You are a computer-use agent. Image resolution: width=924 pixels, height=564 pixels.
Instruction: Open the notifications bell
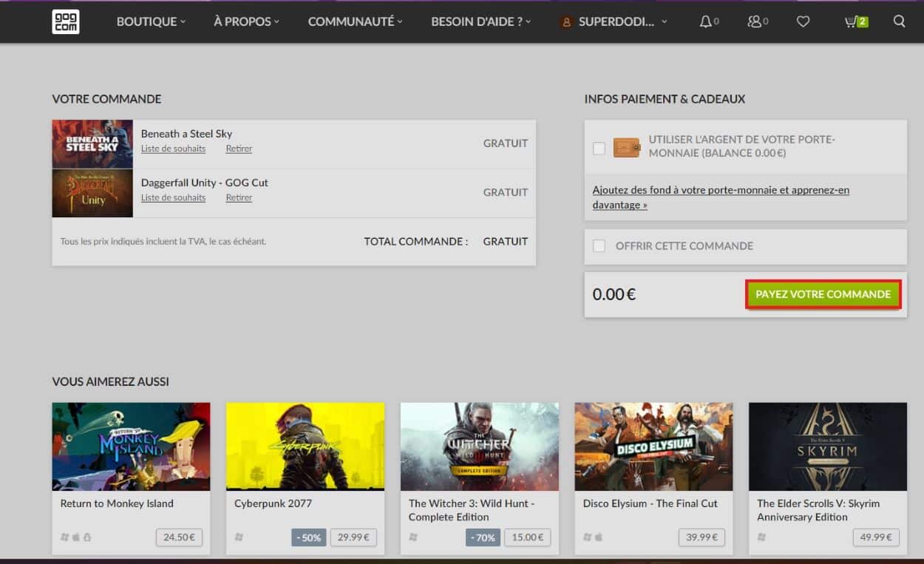click(x=706, y=21)
